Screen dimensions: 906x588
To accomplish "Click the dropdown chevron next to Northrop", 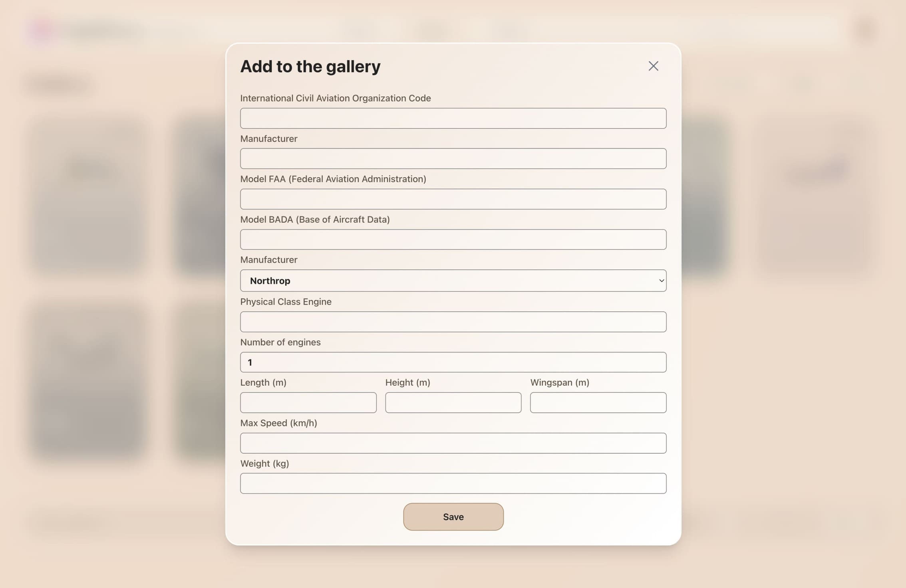I will click(x=661, y=281).
